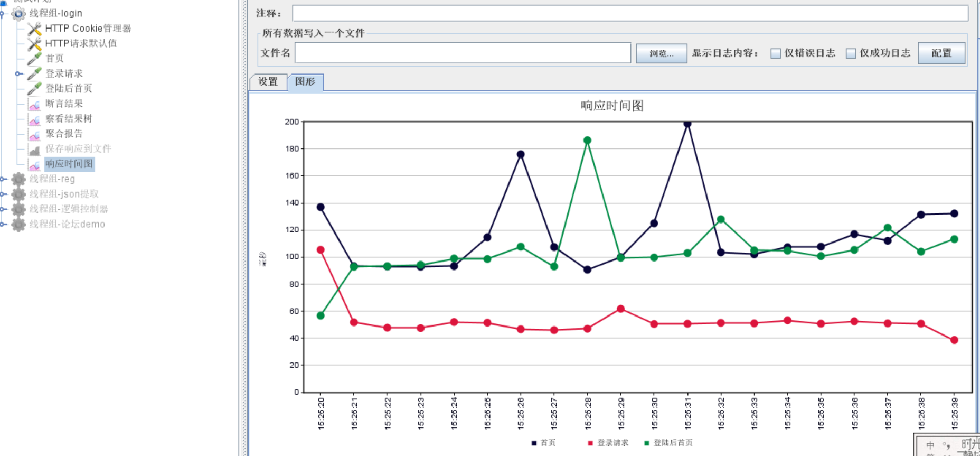Screen dimensions: 980x456
Task: Click the 响应时间图 listener icon
Action: 34,164
